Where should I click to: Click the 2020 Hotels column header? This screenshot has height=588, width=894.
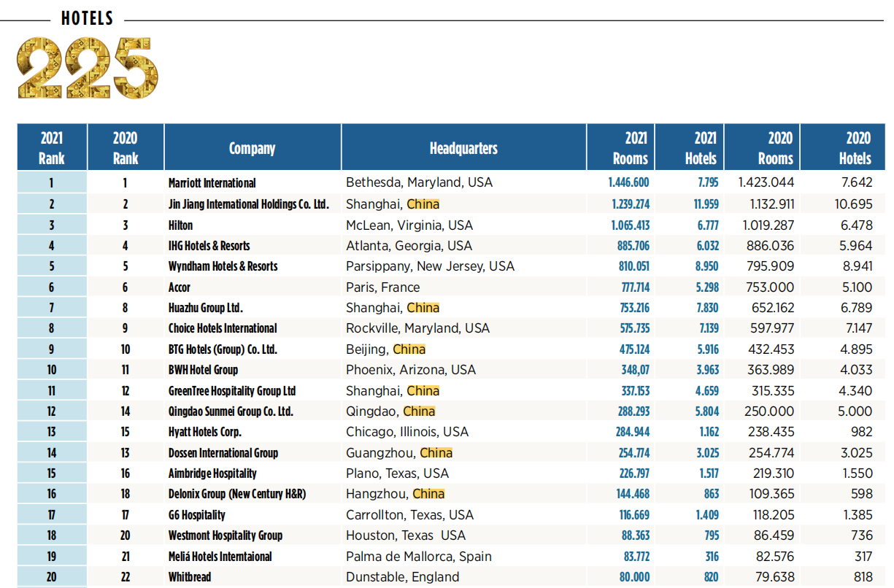tap(843, 147)
